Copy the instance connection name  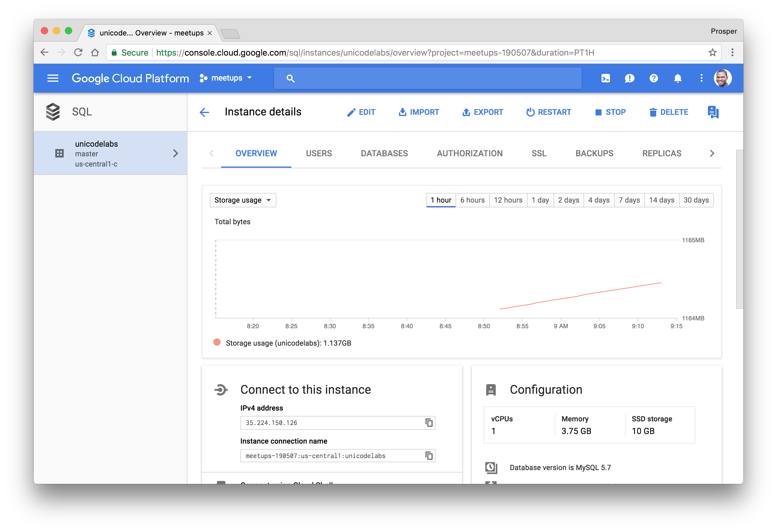click(429, 455)
